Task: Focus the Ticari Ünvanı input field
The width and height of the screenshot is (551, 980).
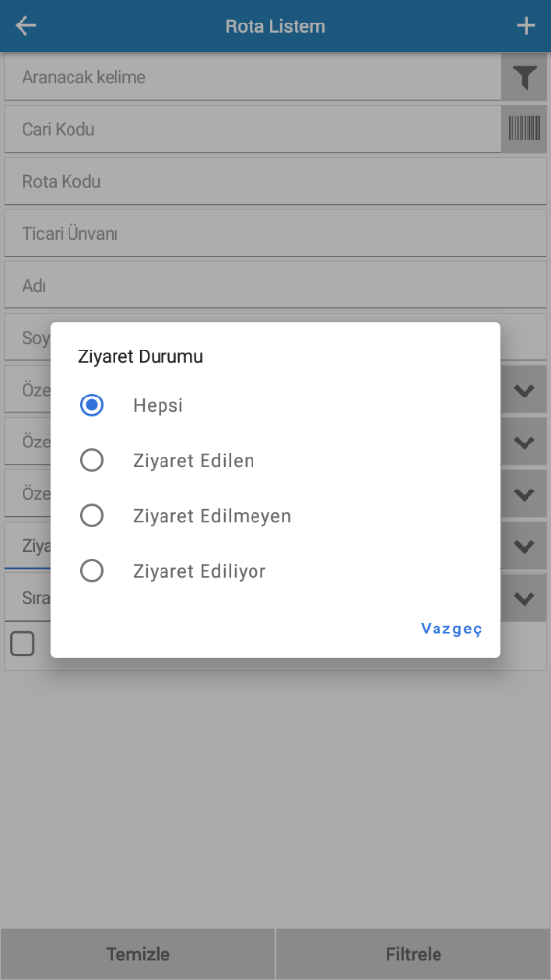Action: (276, 234)
